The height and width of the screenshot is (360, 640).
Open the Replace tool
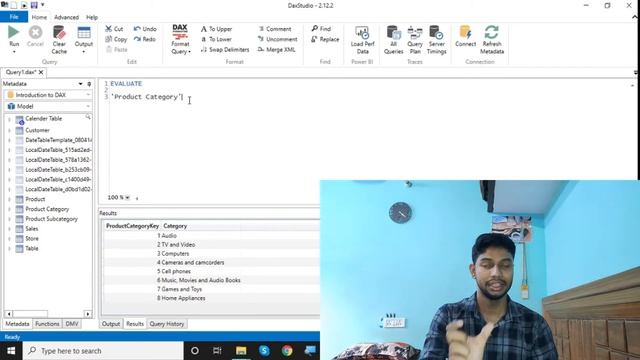coord(325,39)
